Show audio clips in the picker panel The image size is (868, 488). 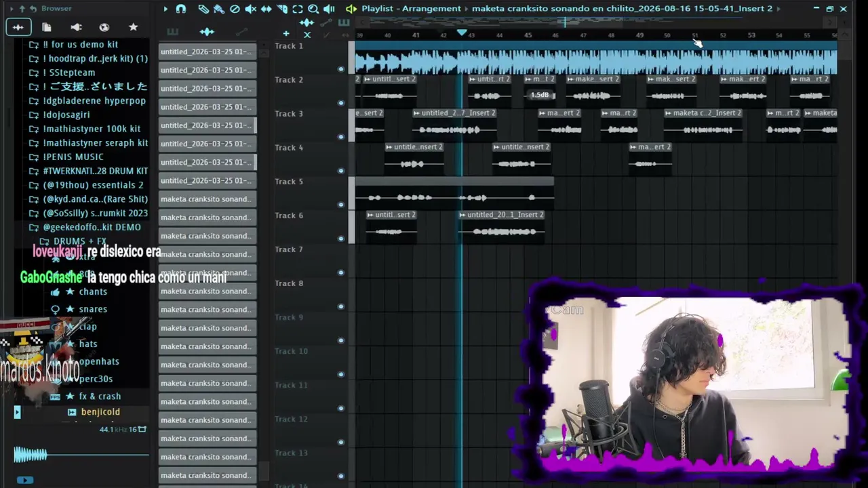(x=207, y=32)
